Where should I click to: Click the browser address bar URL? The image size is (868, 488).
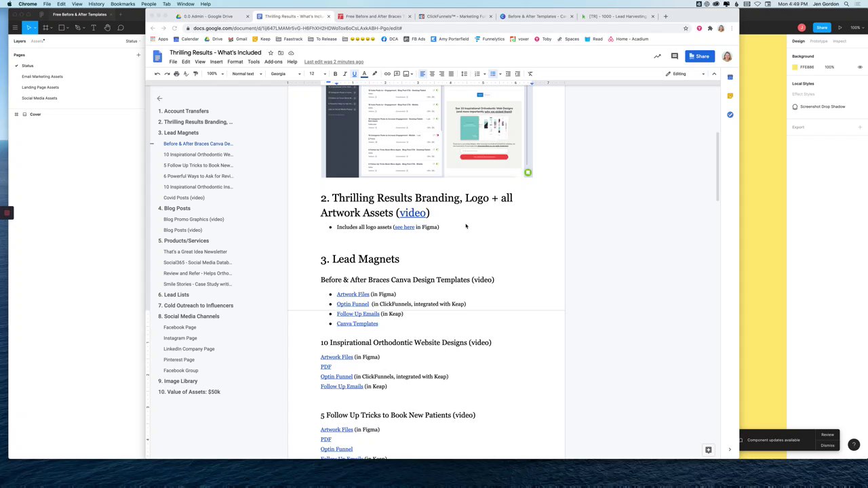(297, 28)
